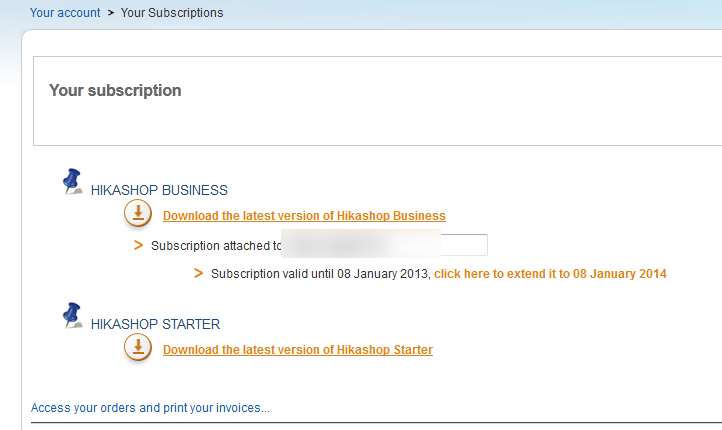Click the orange arrow before 'Subscription valid until'

coord(199,273)
